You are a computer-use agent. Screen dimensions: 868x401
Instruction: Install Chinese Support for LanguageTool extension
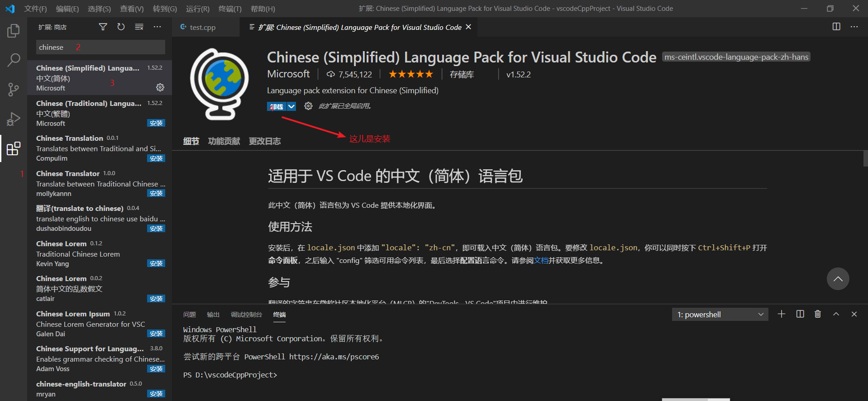click(x=156, y=369)
